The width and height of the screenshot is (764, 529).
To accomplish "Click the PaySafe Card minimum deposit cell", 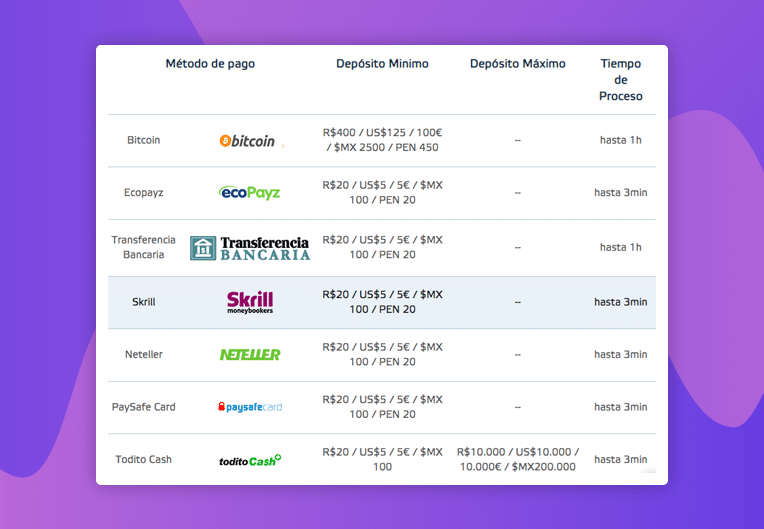I will (x=382, y=407).
